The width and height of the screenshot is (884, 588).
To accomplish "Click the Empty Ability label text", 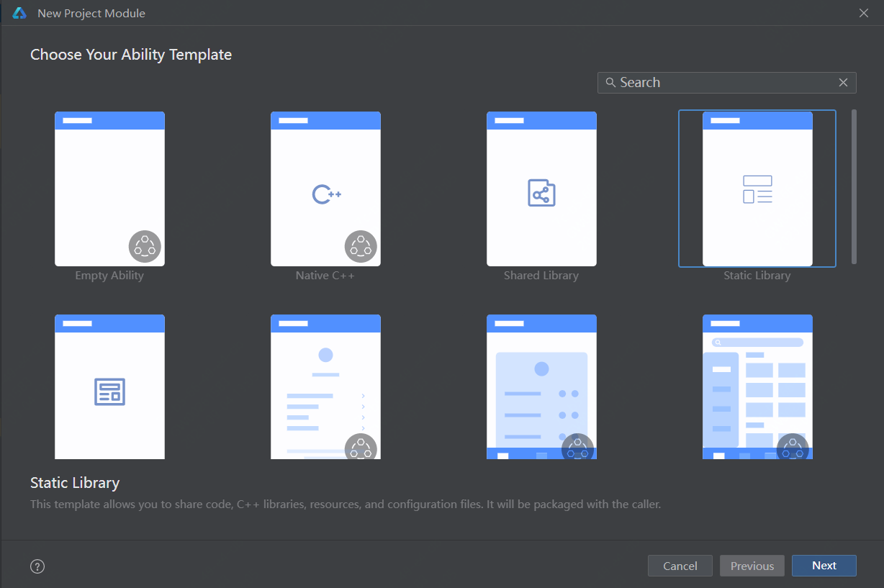I will click(x=109, y=276).
